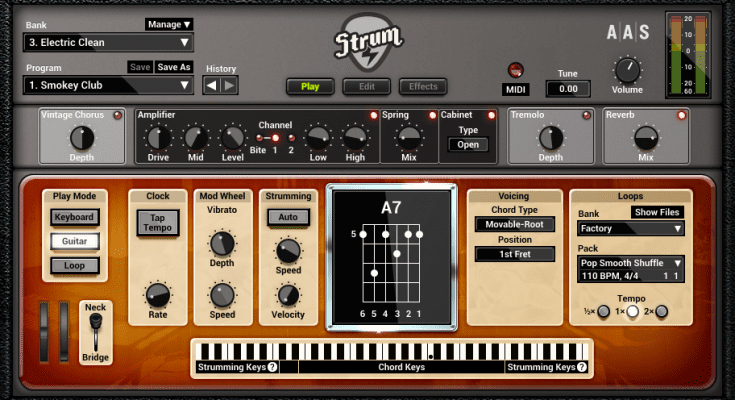This screenshot has width=735, height=400.
Task: Toggle the Vintage Chorus power LED
Action: [x=119, y=116]
